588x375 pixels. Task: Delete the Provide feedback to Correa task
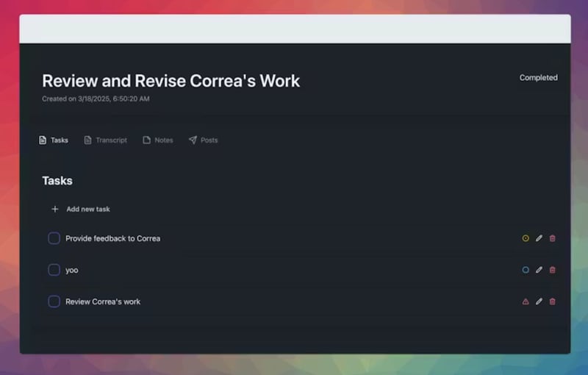click(x=553, y=238)
